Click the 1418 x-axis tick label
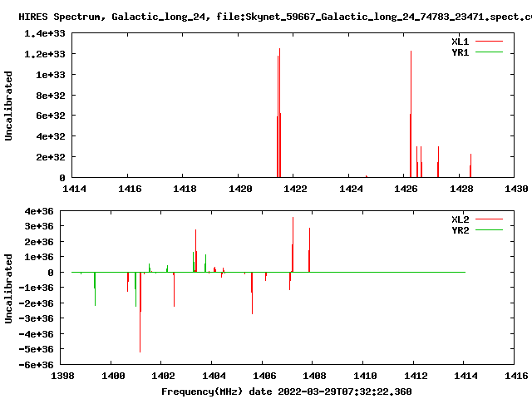532x399 pixels. pyautogui.click(x=185, y=189)
